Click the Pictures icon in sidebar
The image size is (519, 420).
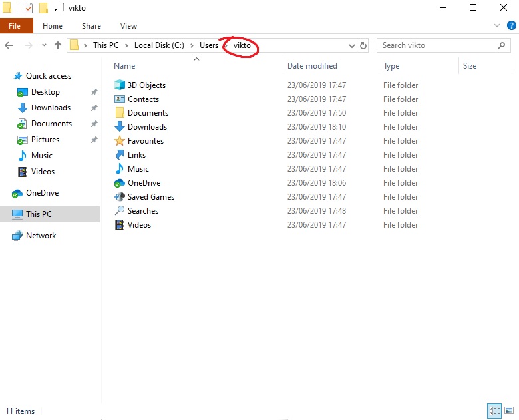(22, 140)
